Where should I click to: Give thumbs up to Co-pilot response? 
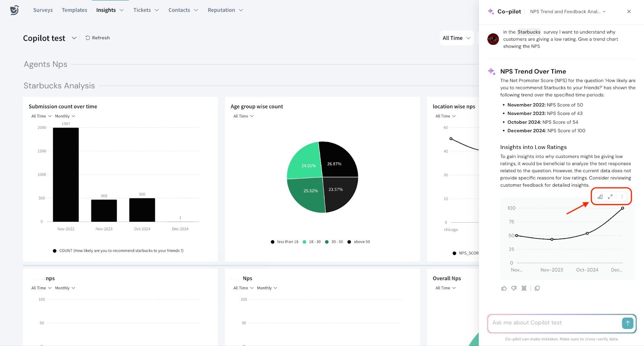coord(504,288)
